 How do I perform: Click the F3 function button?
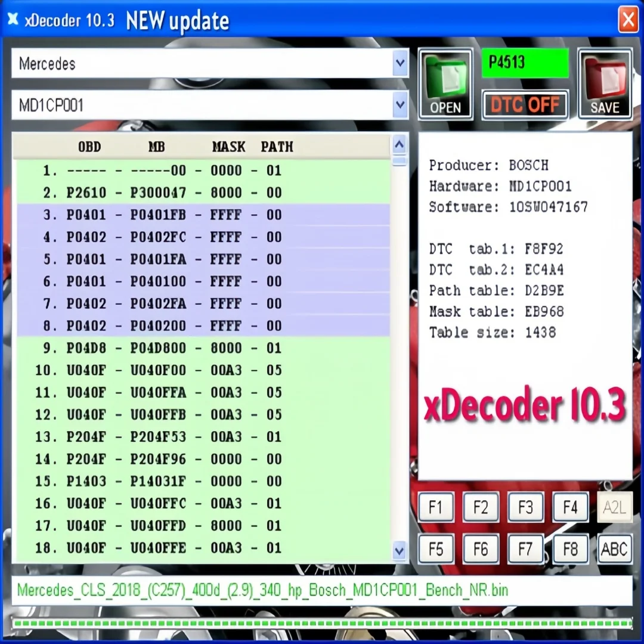tap(525, 507)
